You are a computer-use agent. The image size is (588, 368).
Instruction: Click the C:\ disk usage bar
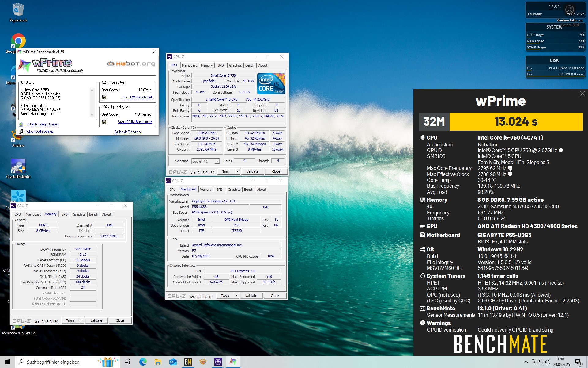tap(556, 68)
